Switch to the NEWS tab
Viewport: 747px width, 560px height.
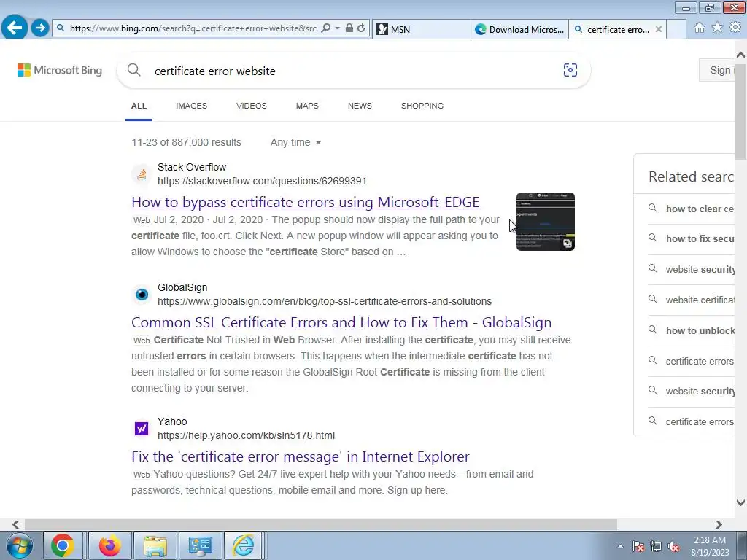(360, 106)
